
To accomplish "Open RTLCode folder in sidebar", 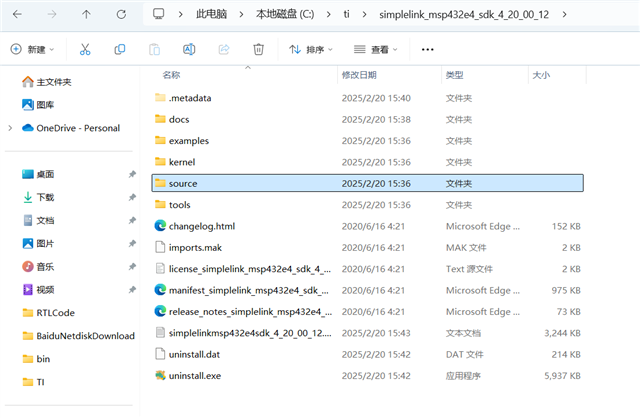I will tap(49, 313).
